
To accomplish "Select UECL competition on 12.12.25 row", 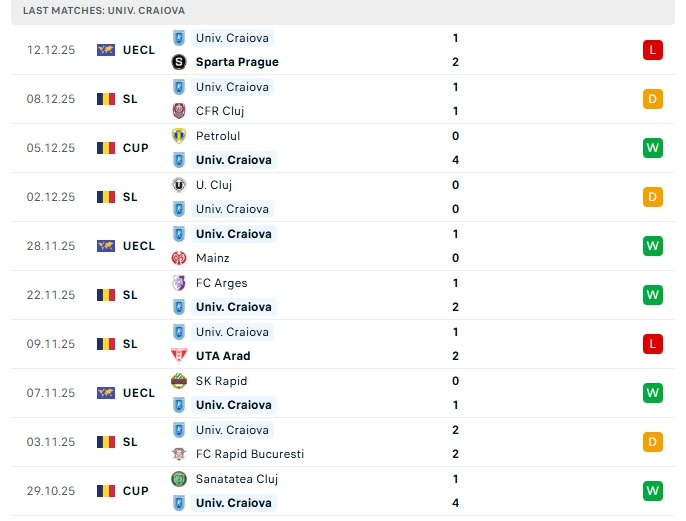I will pos(139,50).
